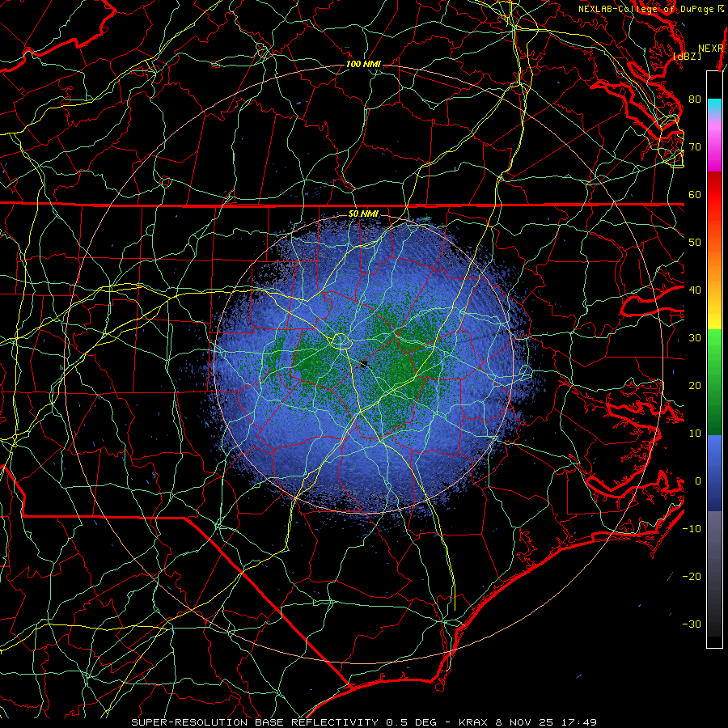Click the -10 value on the dBZ scale
728x728 pixels.
(692, 528)
